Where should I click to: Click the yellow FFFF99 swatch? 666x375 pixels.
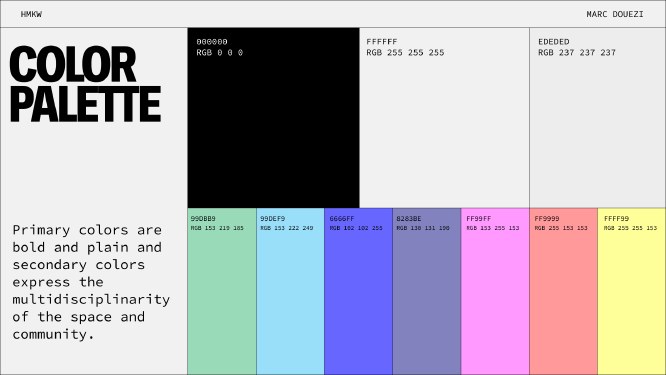tap(632, 291)
